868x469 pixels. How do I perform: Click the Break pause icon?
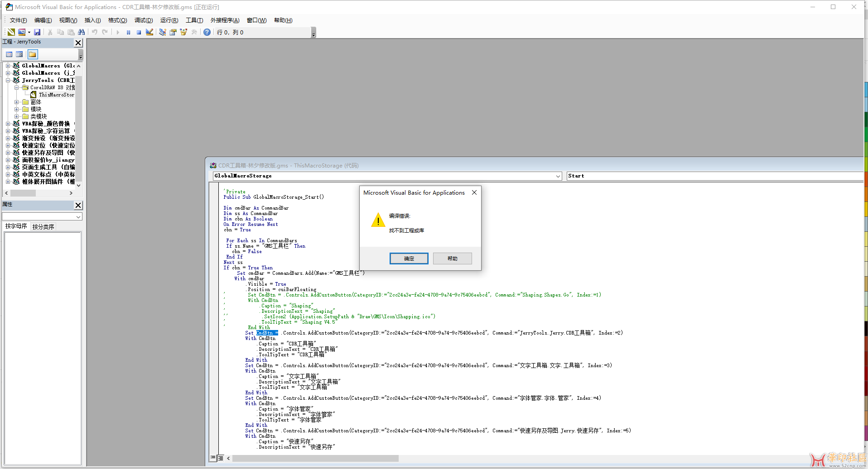click(128, 32)
